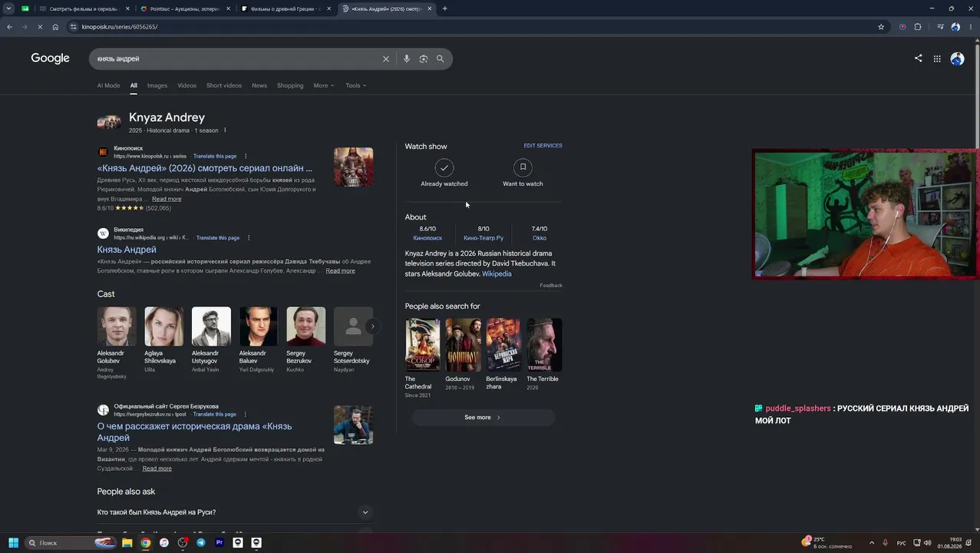Open Князь Андрей Wikipedia result

127,250
